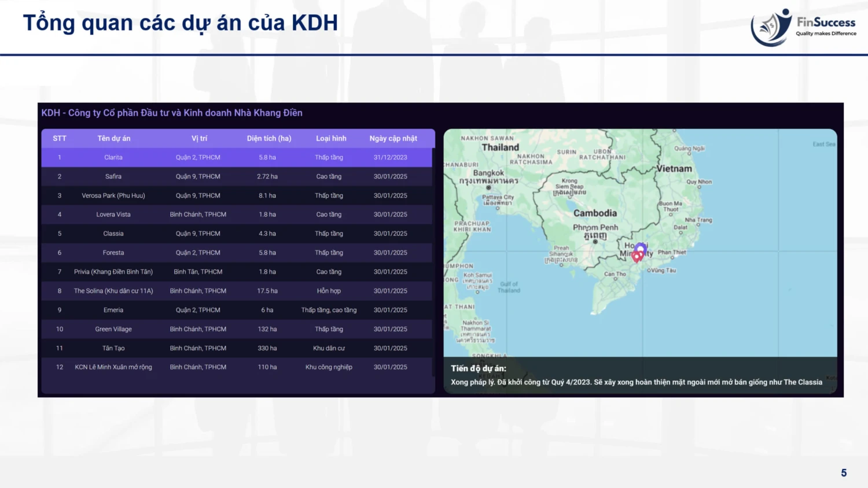
Task: Click Vũng Tàu label on the map
Action: click(x=663, y=270)
